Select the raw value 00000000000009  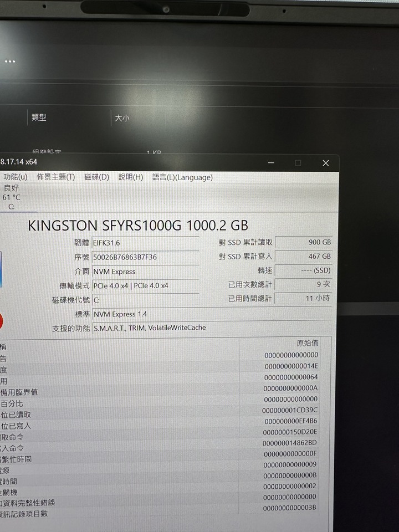point(290,464)
